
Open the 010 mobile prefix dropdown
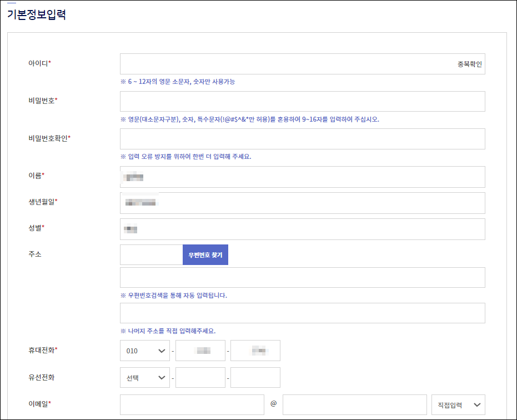click(144, 351)
